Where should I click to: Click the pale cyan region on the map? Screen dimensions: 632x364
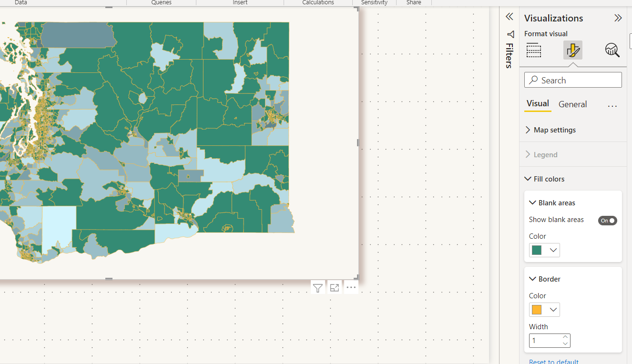click(x=58, y=229)
